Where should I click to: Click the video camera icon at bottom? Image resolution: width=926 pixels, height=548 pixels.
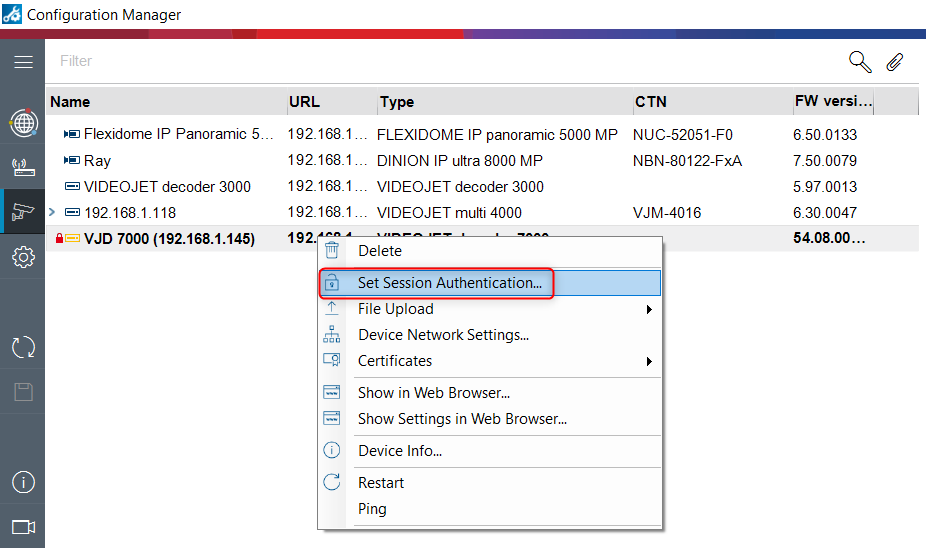click(x=22, y=526)
